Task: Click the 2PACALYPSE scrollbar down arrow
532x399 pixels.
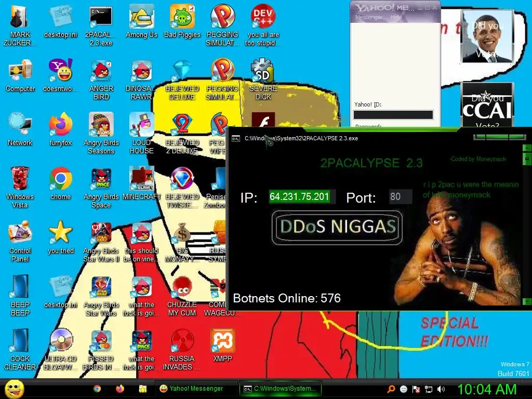Action: [x=527, y=301]
